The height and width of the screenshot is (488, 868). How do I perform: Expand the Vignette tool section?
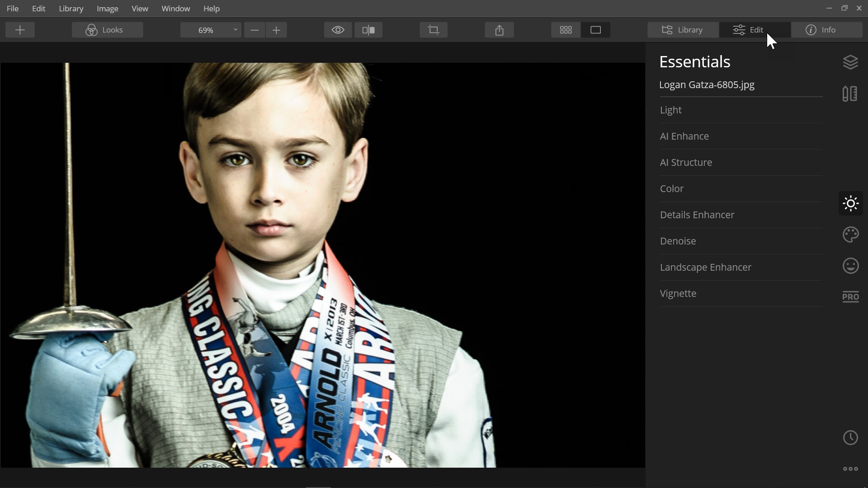[678, 293]
